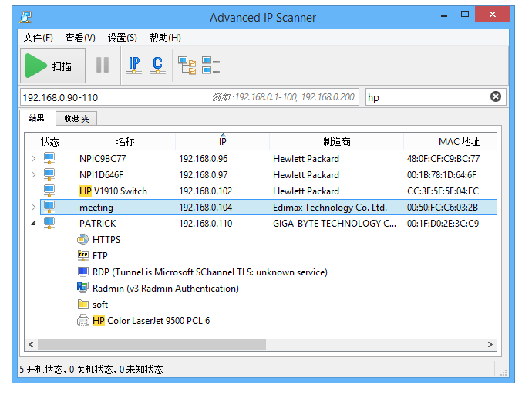
Task: Switch to the 结果 tab
Action: tap(37, 118)
